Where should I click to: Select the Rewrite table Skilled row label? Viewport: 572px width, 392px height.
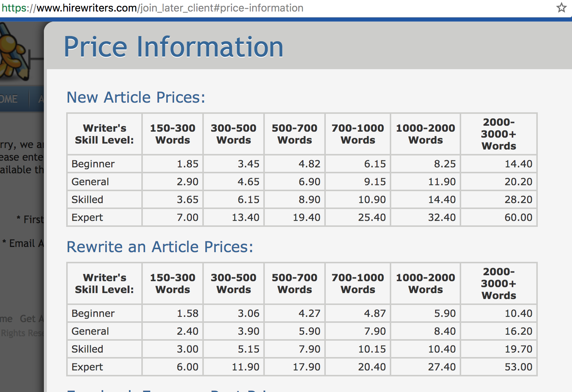(x=105, y=349)
